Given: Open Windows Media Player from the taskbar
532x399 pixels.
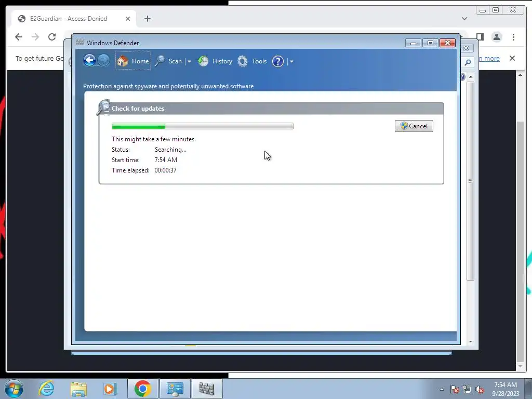Looking at the screenshot, I should click(x=110, y=389).
